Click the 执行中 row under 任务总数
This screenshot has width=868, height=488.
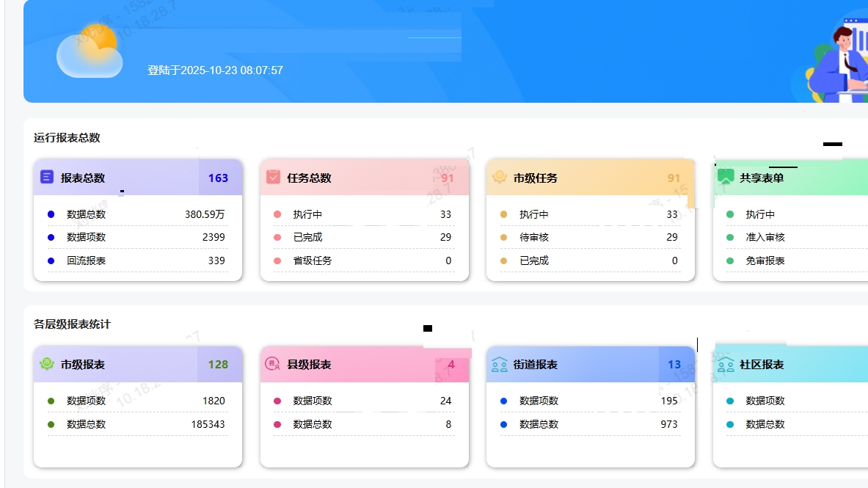point(364,214)
